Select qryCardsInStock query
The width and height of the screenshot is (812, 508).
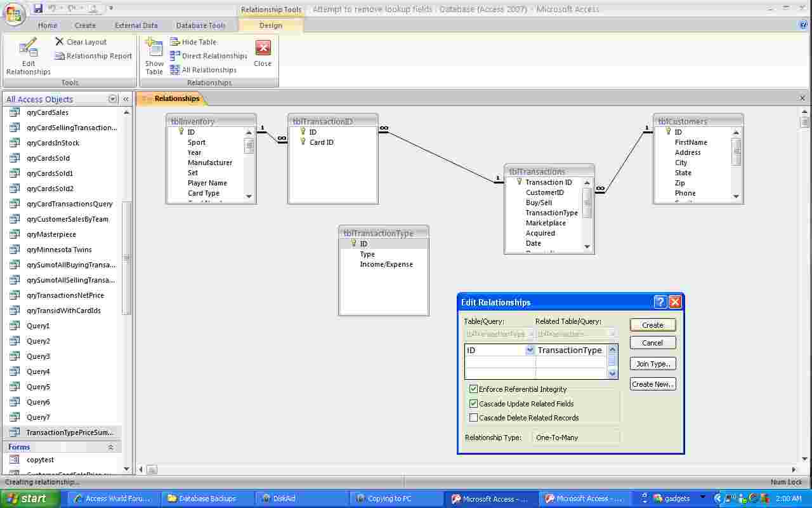[53, 143]
